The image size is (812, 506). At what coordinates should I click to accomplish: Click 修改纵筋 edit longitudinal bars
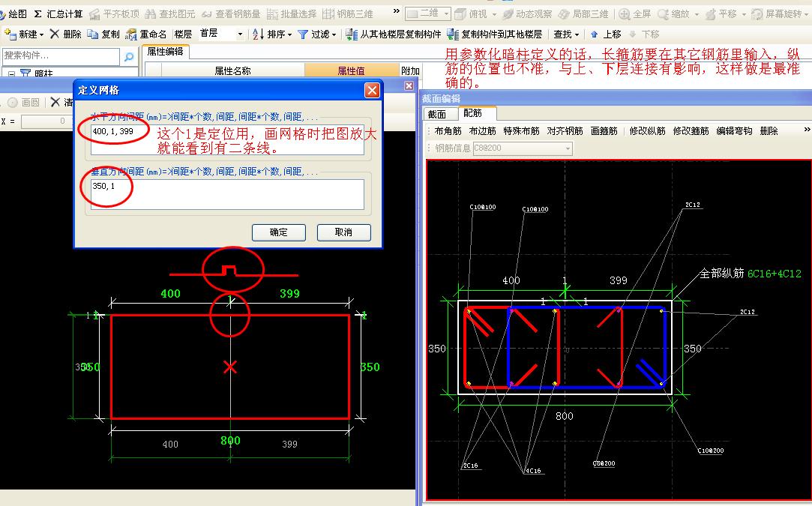coord(647,131)
